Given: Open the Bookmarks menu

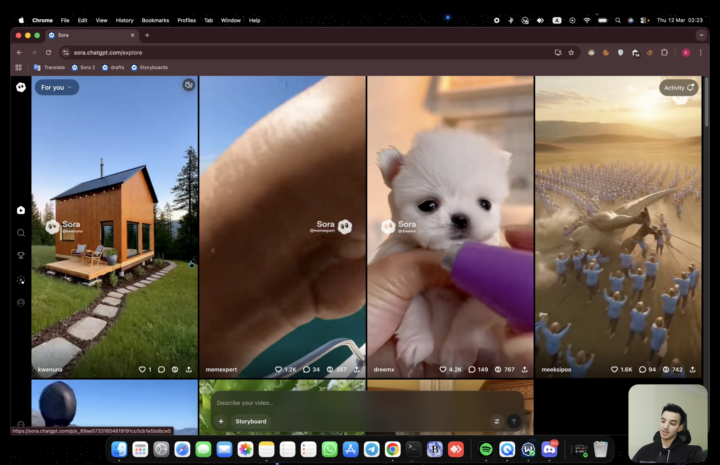Looking at the screenshot, I should coord(155,20).
